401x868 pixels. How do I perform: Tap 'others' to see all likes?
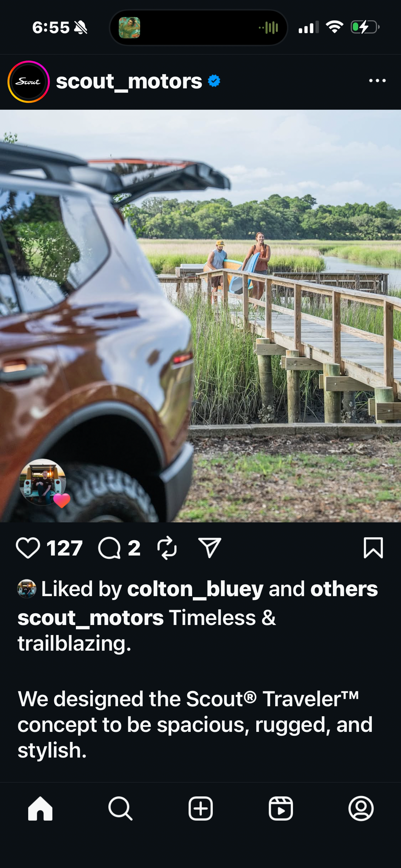click(344, 589)
